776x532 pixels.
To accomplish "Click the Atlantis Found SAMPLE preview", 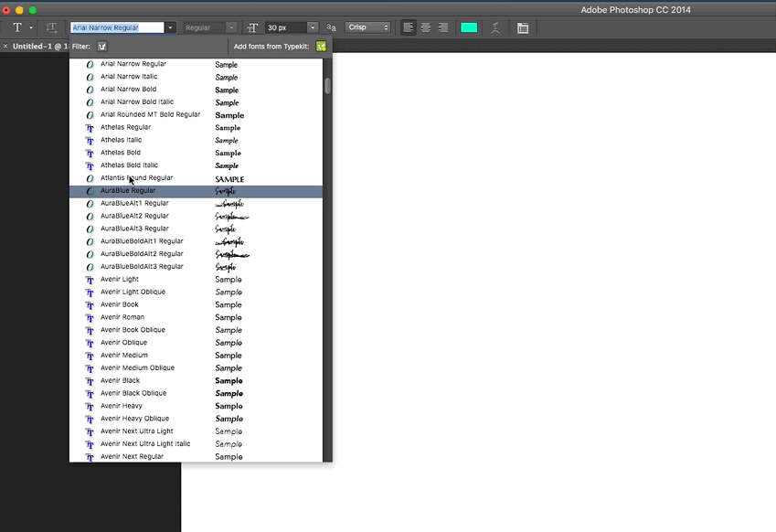I will (x=229, y=179).
